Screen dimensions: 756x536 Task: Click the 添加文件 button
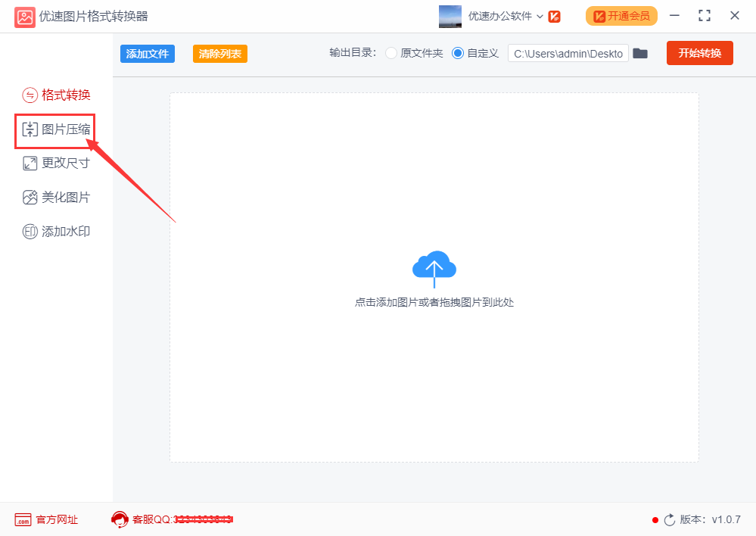pos(148,54)
